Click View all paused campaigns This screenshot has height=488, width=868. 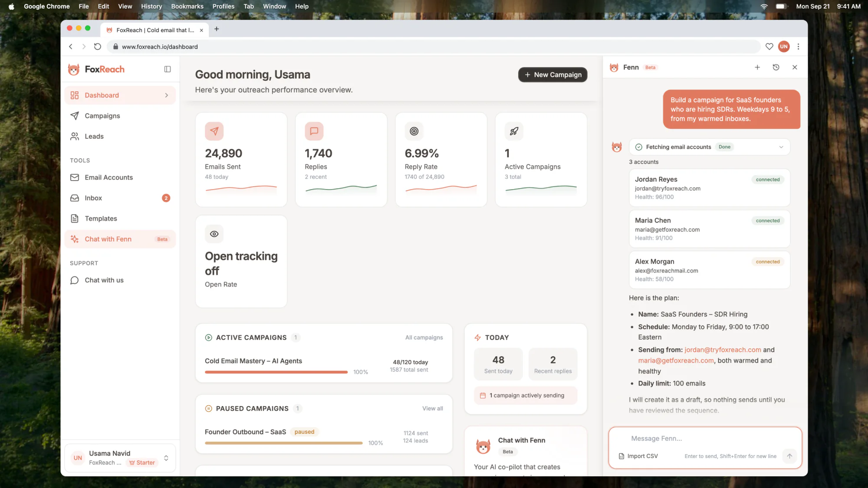[433, 409]
